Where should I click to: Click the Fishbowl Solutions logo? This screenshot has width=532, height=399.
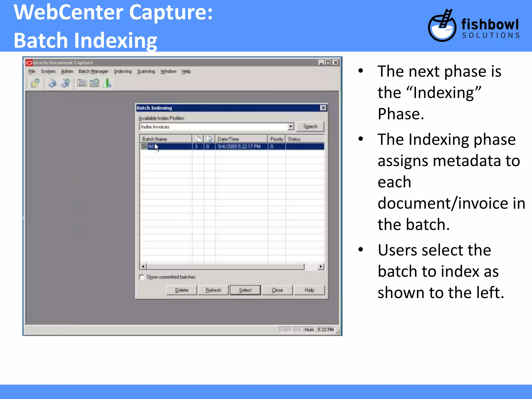[x=474, y=25]
